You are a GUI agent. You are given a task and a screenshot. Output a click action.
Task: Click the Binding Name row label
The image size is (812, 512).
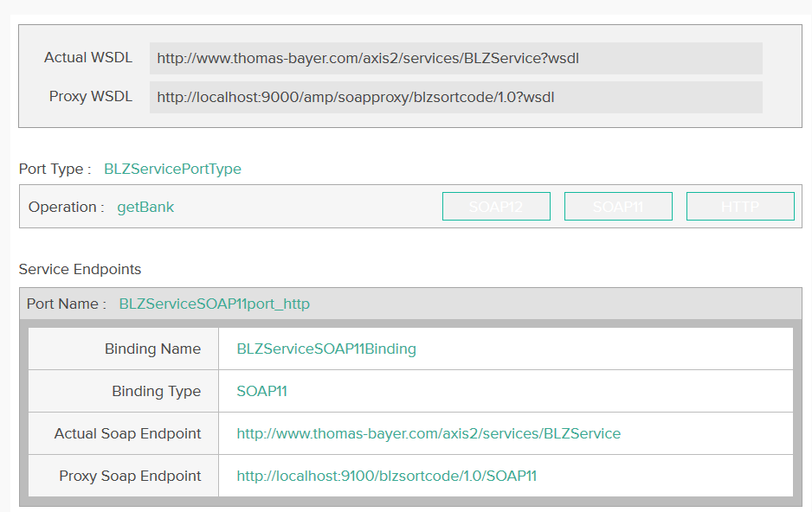152,349
